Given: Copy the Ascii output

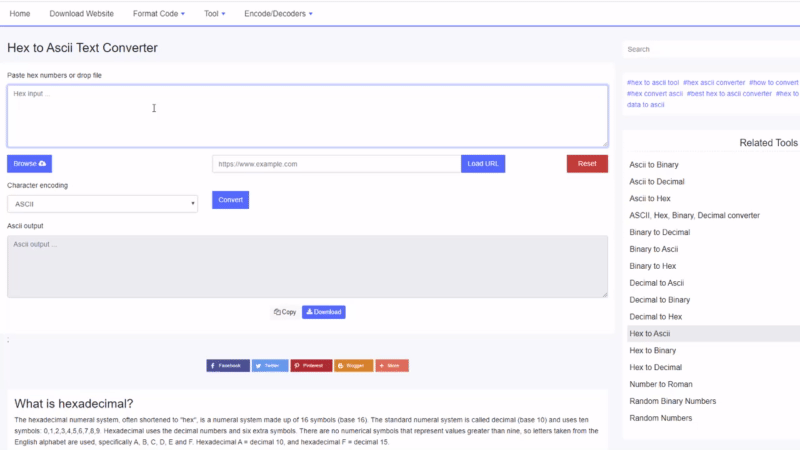Looking at the screenshot, I should [285, 312].
